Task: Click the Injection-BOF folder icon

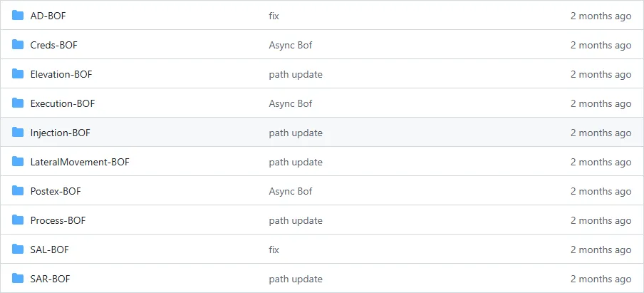Action: tap(18, 133)
